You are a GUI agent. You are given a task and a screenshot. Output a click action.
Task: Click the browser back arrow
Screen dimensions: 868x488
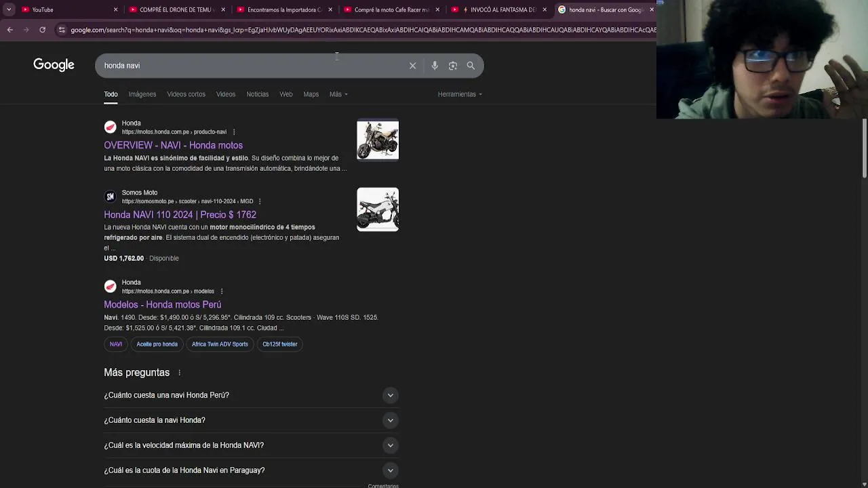click(x=9, y=30)
